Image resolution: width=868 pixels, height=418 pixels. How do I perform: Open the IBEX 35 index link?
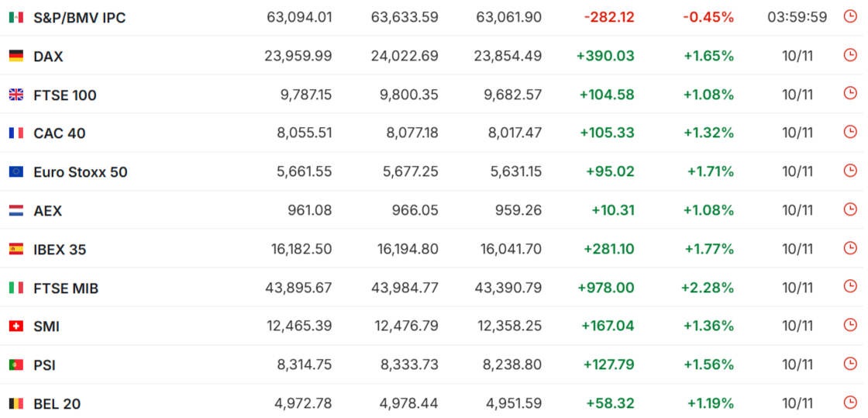click(60, 250)
